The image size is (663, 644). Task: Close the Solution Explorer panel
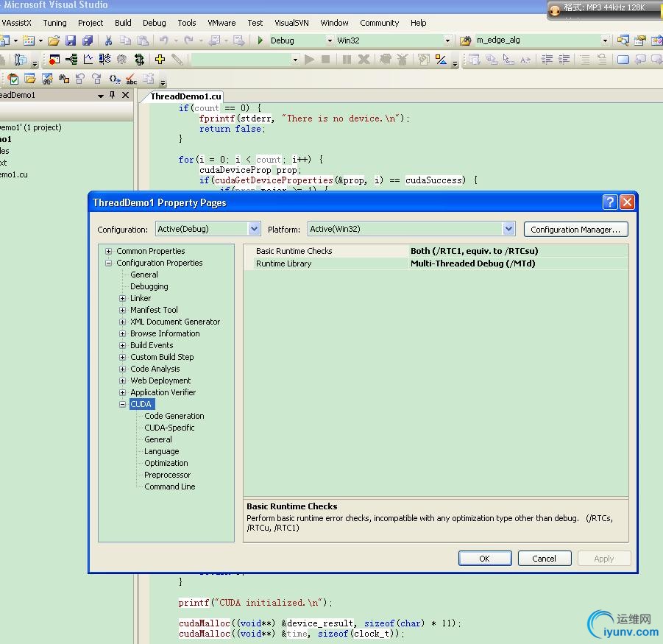click(x=125, y=95)
